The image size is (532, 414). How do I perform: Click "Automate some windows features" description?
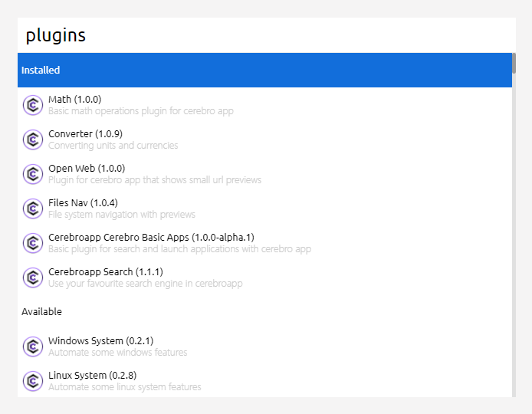[x=118, y=353]
